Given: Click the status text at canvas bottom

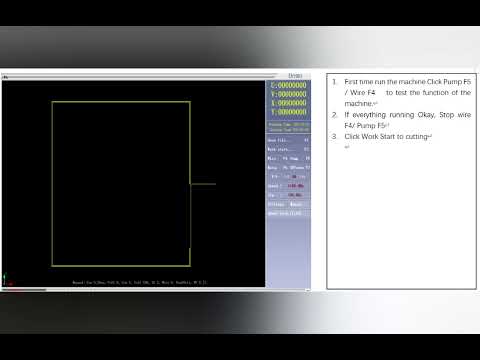Looking at the screenshot, I should point(140,283).
